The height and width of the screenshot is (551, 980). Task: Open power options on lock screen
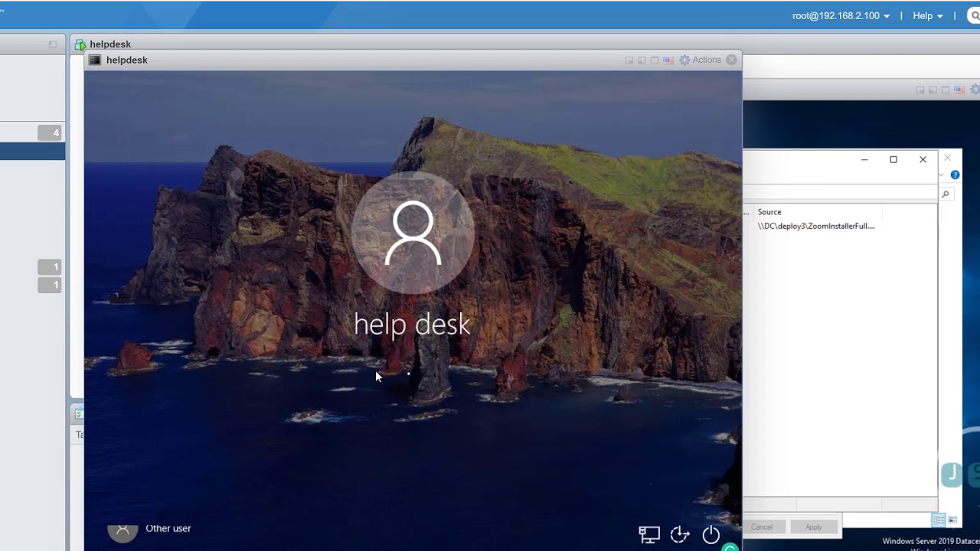pos(711,534)
